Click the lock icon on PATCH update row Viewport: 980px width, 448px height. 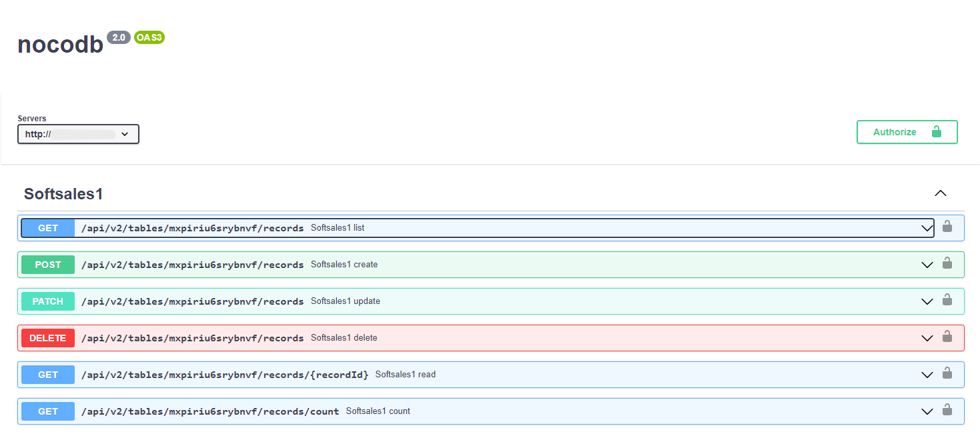coord(947,301)
